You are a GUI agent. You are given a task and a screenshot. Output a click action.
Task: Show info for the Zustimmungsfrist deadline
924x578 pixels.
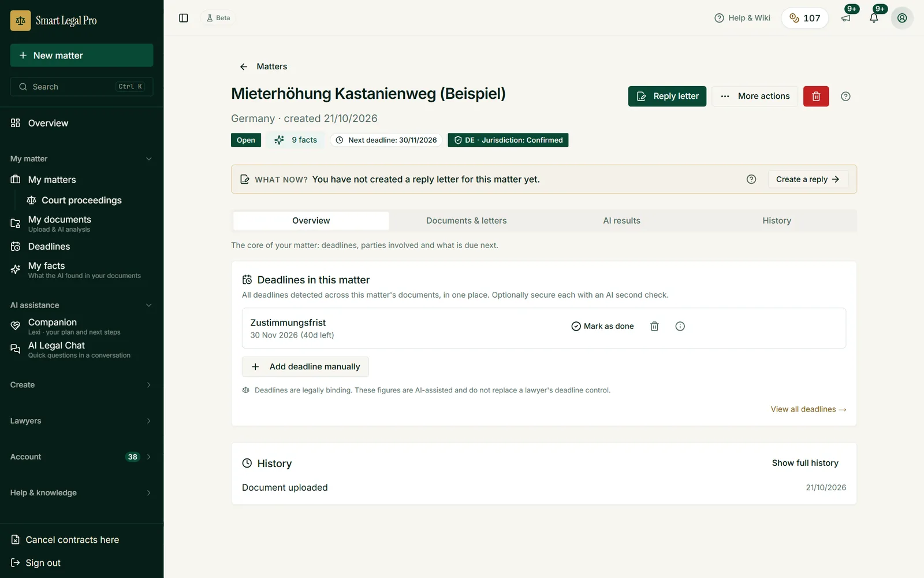680,326
